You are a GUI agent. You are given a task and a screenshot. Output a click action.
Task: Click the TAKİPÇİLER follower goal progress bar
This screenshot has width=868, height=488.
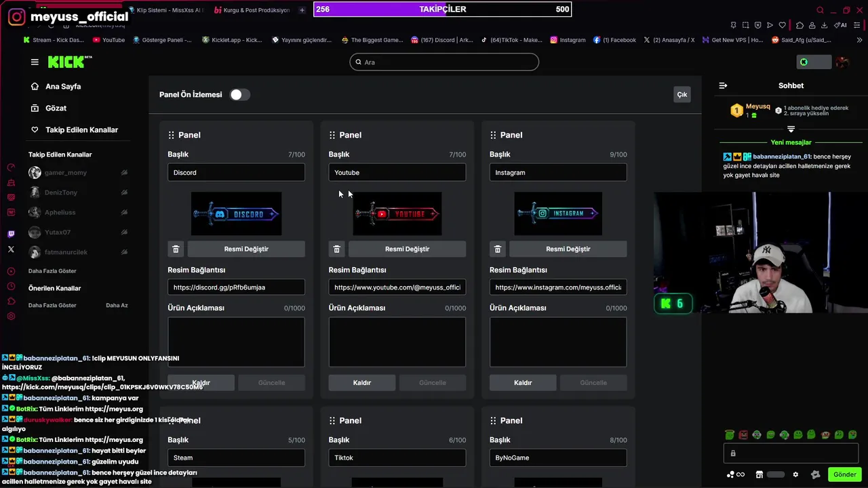point(442,9)
